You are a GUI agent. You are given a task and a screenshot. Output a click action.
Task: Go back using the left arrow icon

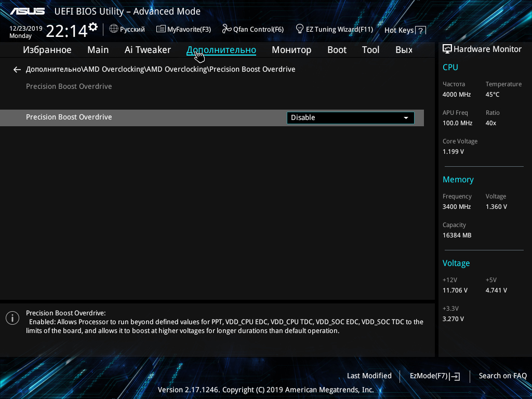17,70
